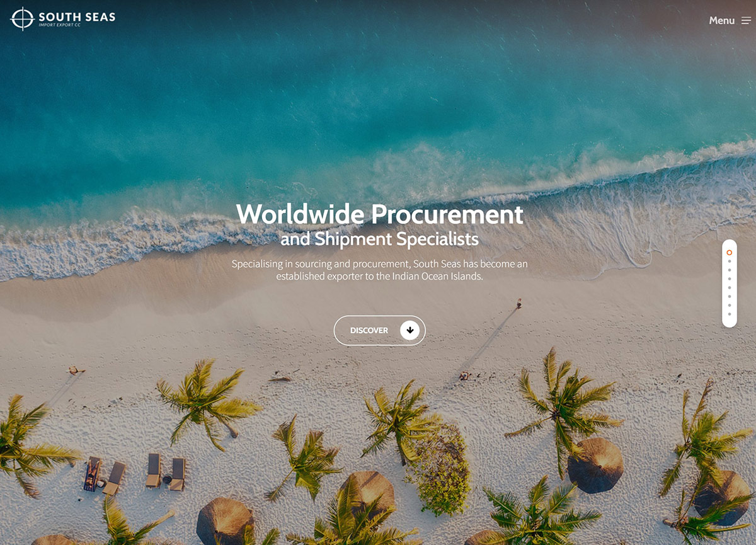The height and width of the screenshot is (545, 756).
Task: Click the "and Shipment Specialists" subheading
Action: 379,239
